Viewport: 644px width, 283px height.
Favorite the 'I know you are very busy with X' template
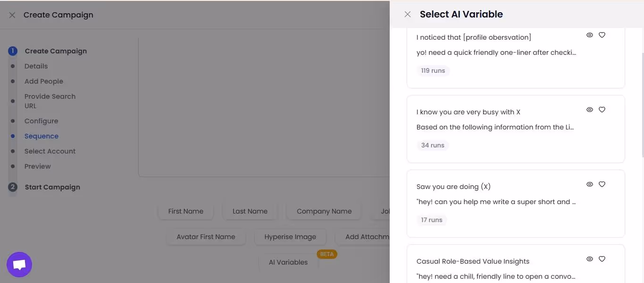pos(602,110)
